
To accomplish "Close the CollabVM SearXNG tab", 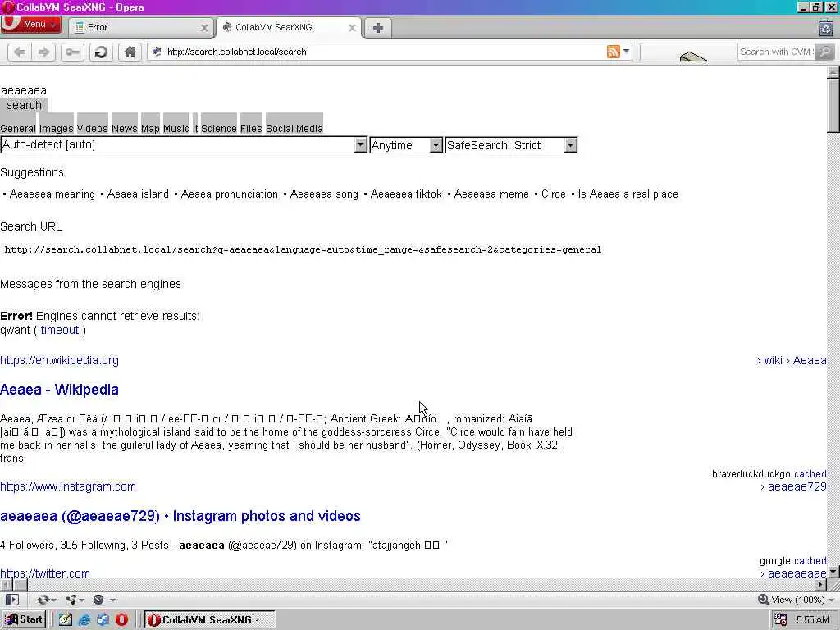I will pos(352,28).
